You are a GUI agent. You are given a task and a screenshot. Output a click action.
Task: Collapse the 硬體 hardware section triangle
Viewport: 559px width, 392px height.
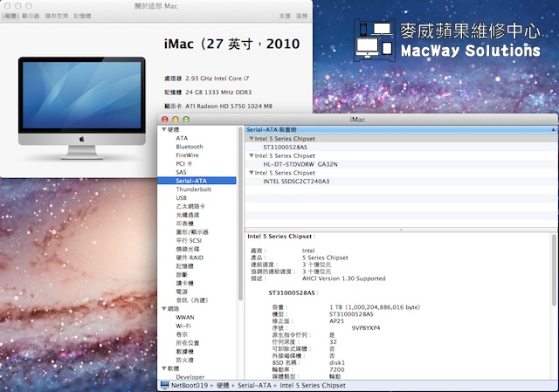click(x=164, y=129)
